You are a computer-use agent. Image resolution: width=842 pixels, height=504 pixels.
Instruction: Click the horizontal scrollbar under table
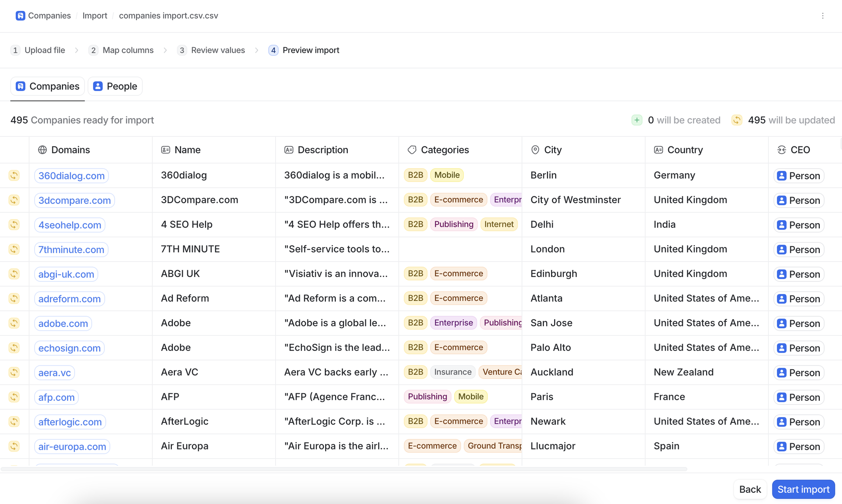pos(343,469)
